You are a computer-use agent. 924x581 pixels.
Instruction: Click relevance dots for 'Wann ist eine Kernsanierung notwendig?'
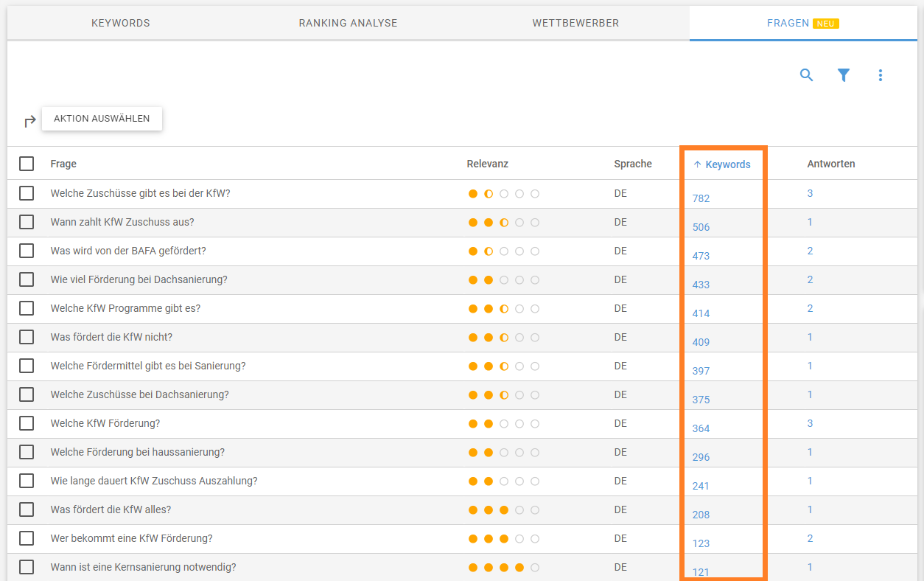point(504,567)
